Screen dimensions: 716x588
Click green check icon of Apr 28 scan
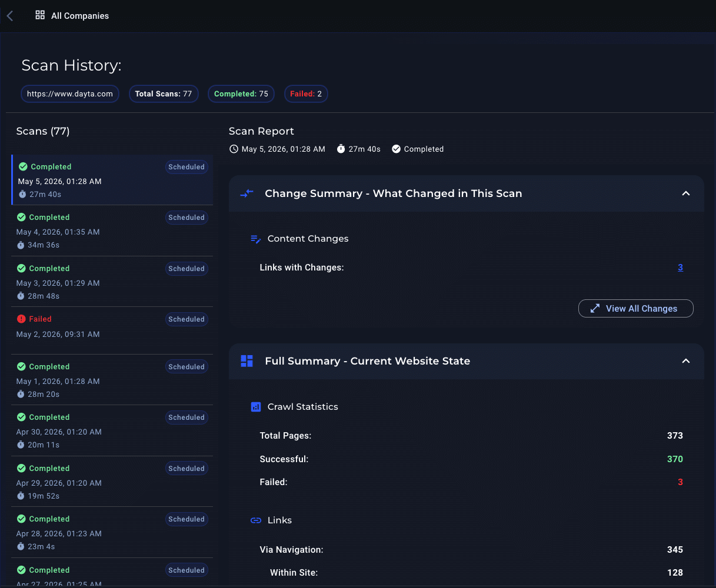coord(21,519)
